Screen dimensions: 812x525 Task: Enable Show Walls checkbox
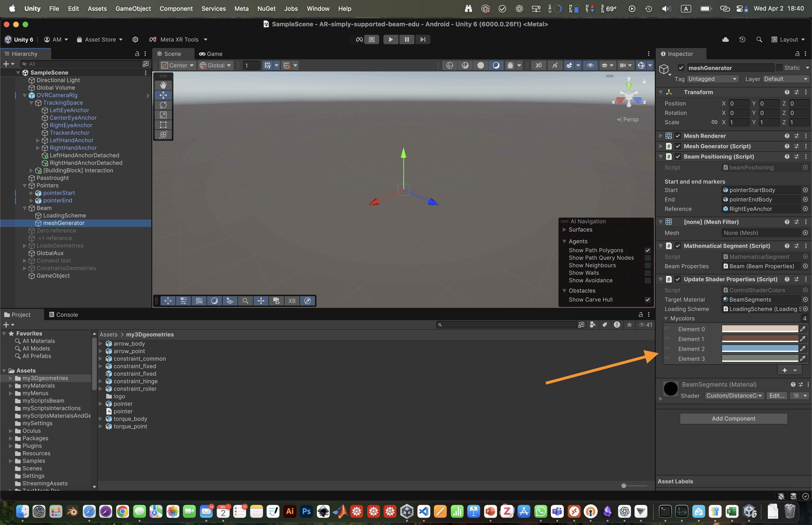coord(648,273)
